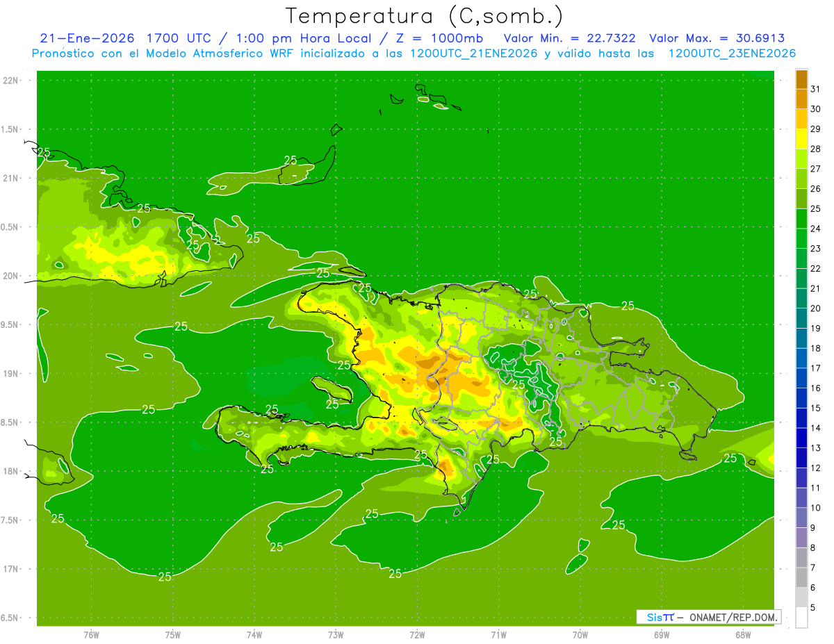Click the '70W' longitude axis label
Viewport: 834px width, 644px height.
[580, 635]
